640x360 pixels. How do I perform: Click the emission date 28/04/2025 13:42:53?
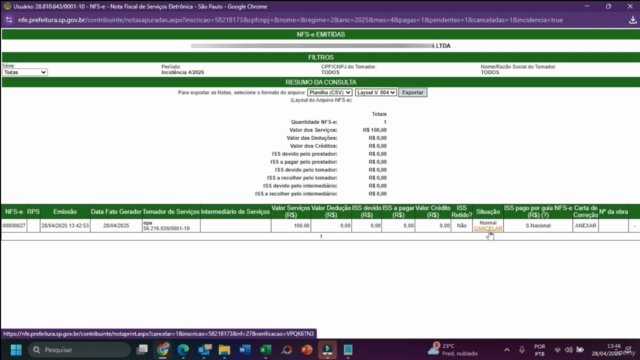click(x=65, y=226)
